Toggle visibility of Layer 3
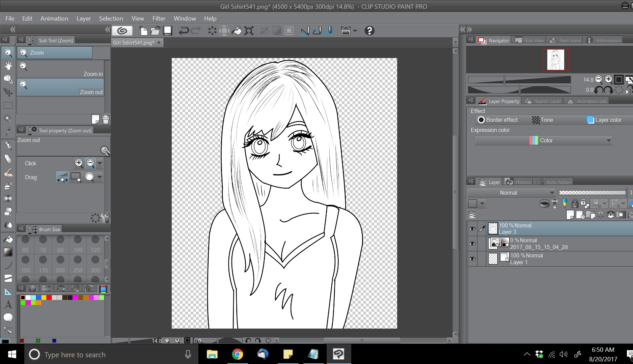 pos(472,229)
